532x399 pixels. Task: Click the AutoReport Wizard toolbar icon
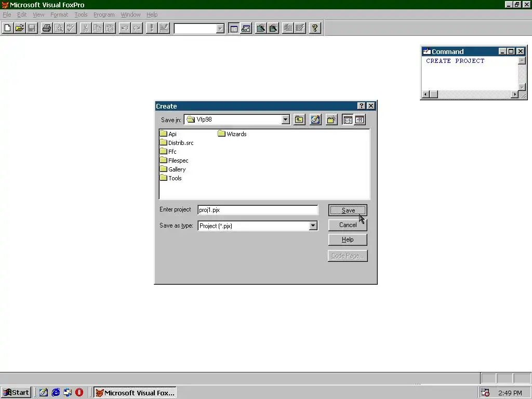tap(300, 28)
